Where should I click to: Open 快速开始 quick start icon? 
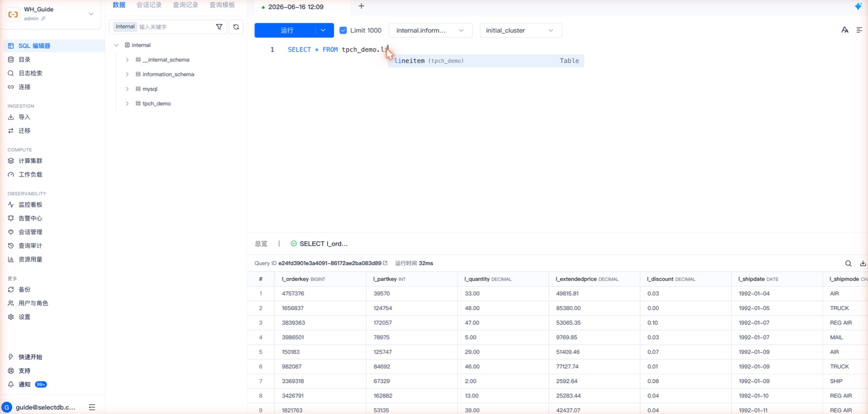point(11,357)
